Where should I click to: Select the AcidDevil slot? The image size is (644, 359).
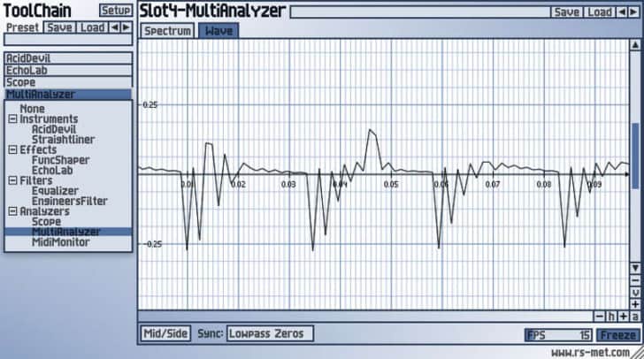(x=68, y=57)
